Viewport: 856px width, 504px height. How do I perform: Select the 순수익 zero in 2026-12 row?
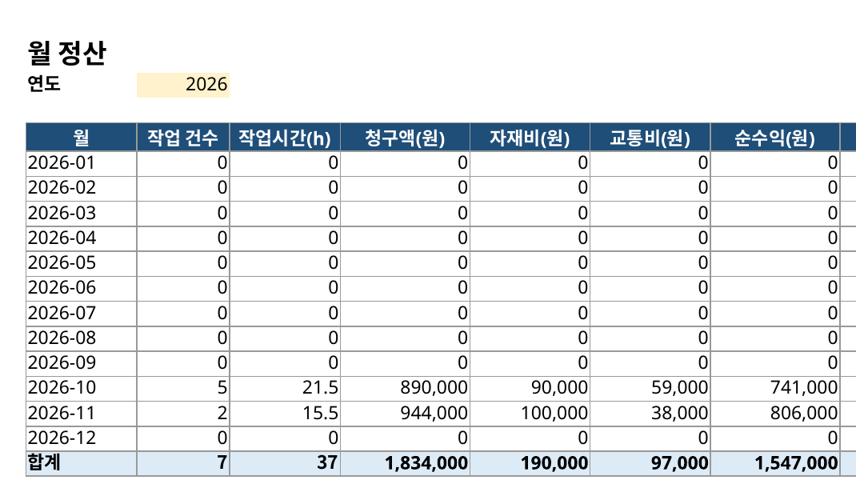tap(774, 438)
